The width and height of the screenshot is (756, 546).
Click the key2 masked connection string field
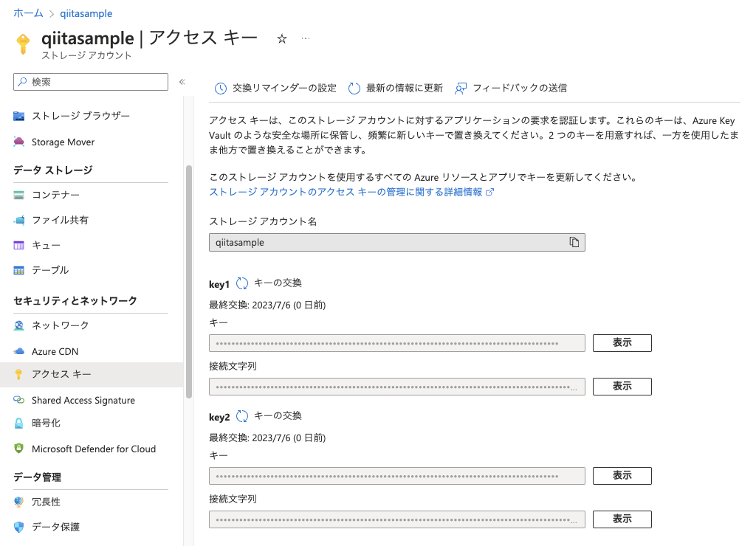pyautogui.click(x=396, y=519)
